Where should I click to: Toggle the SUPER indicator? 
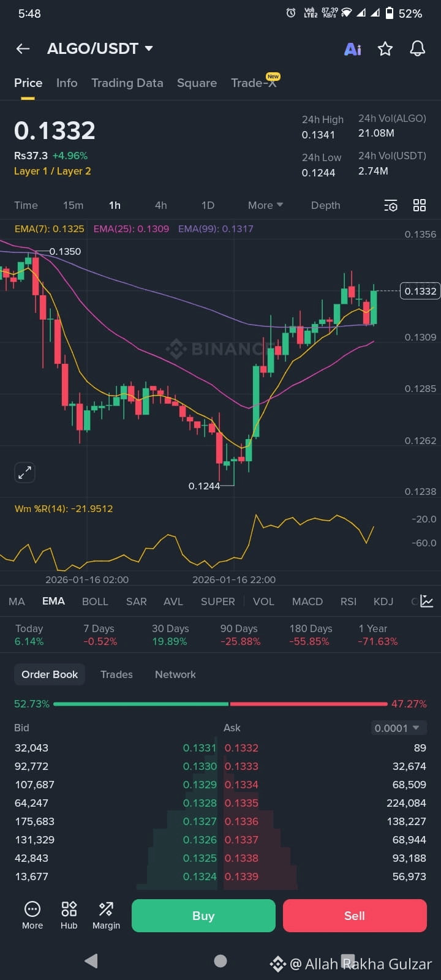point(217,601)
